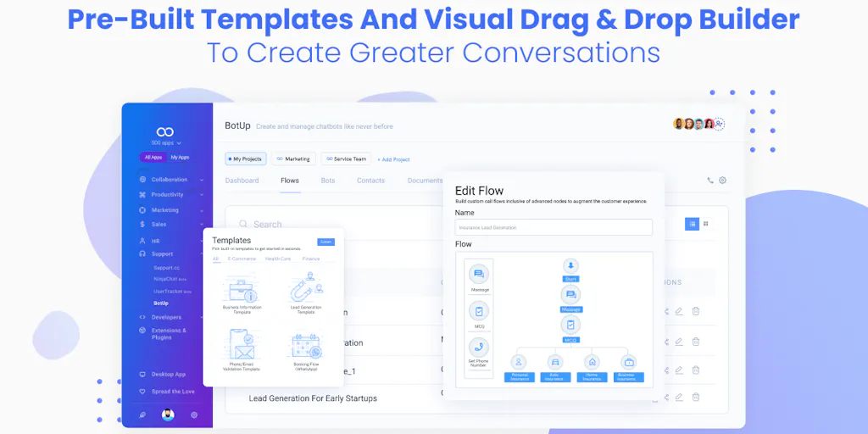The height and width of the screenshot is (434, 868).
Task: Open the project settings gear icon
Action: point(722,181)
